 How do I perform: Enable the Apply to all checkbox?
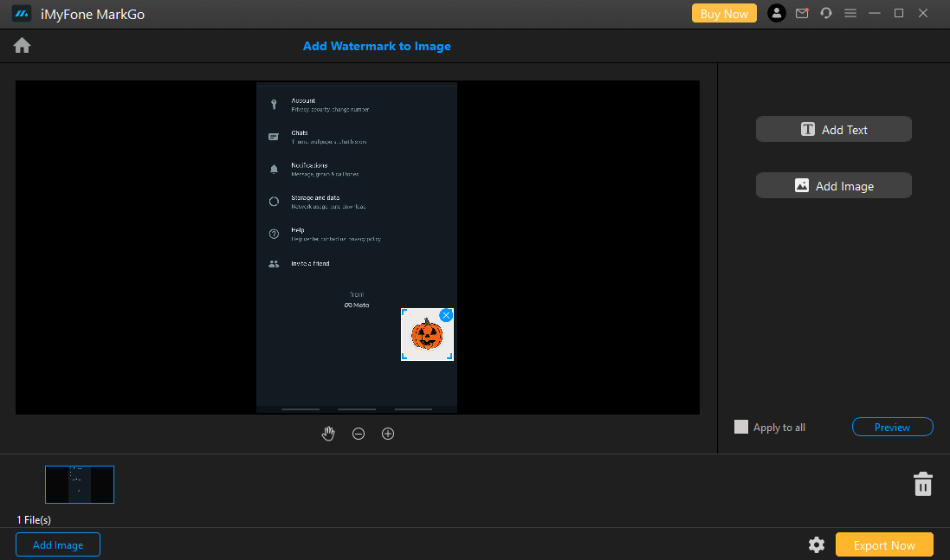point(741,427)
